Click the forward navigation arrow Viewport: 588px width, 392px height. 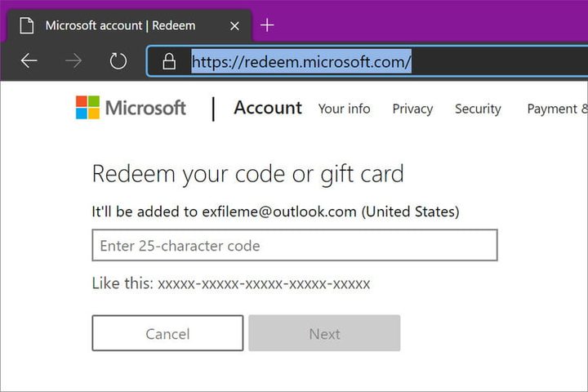(73, 61)
